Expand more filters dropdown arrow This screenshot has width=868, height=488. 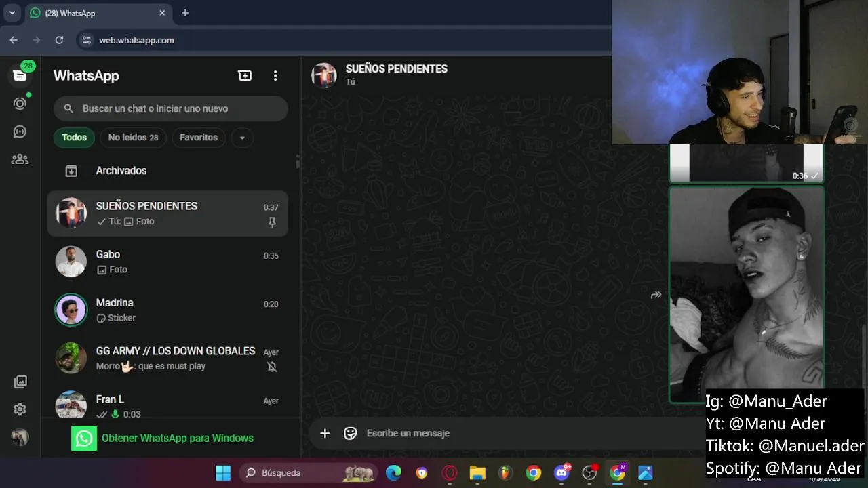pos(242,138)
